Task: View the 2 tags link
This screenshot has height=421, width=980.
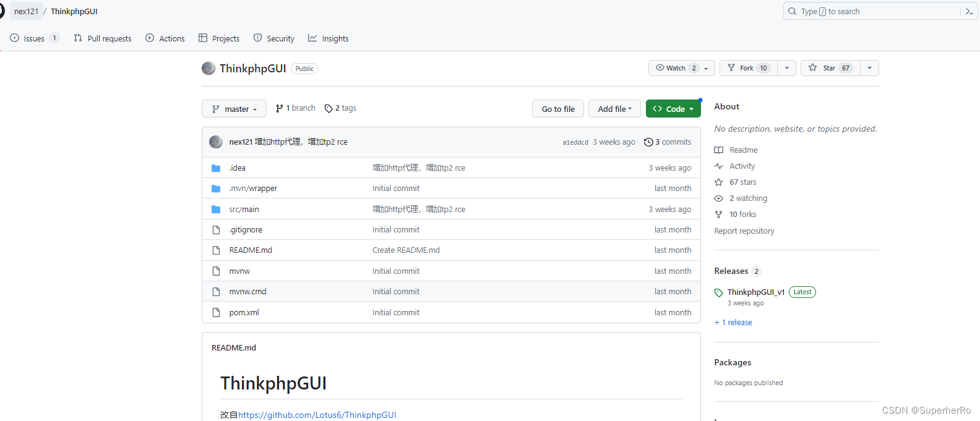Action: (x=340, y=108)
